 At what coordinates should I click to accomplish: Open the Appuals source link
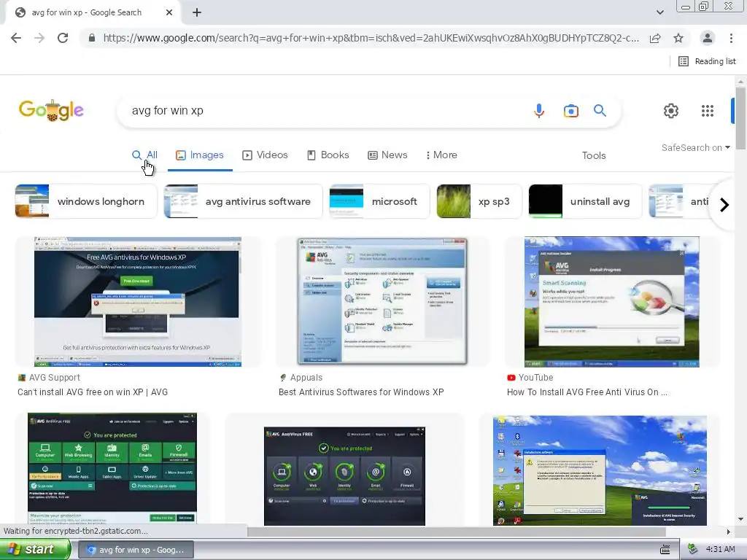301,378
